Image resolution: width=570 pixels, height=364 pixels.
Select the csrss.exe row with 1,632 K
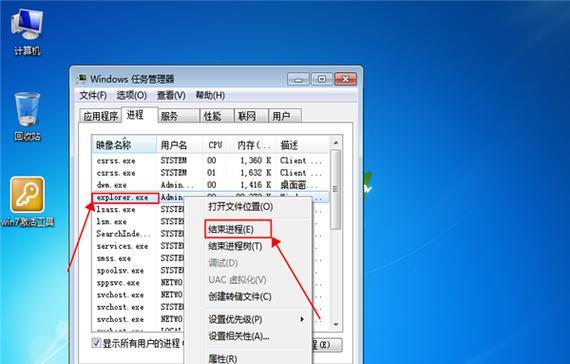[x=211, y=173]
